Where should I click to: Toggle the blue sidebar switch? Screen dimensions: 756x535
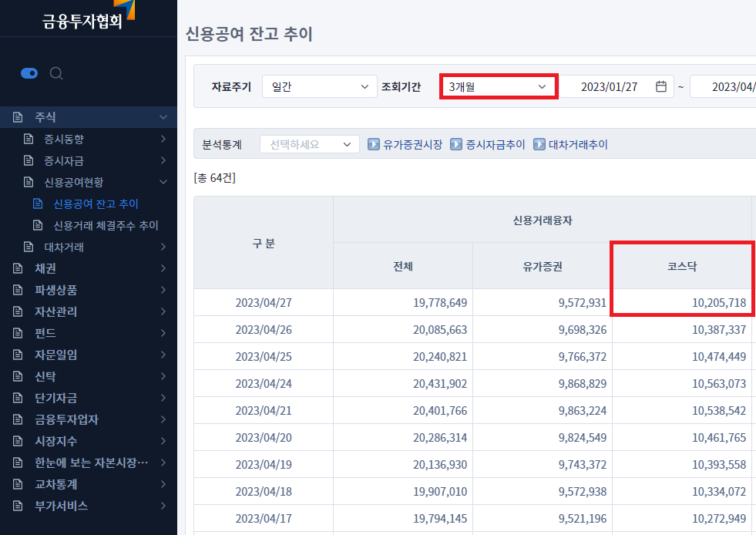coord(29,73)
